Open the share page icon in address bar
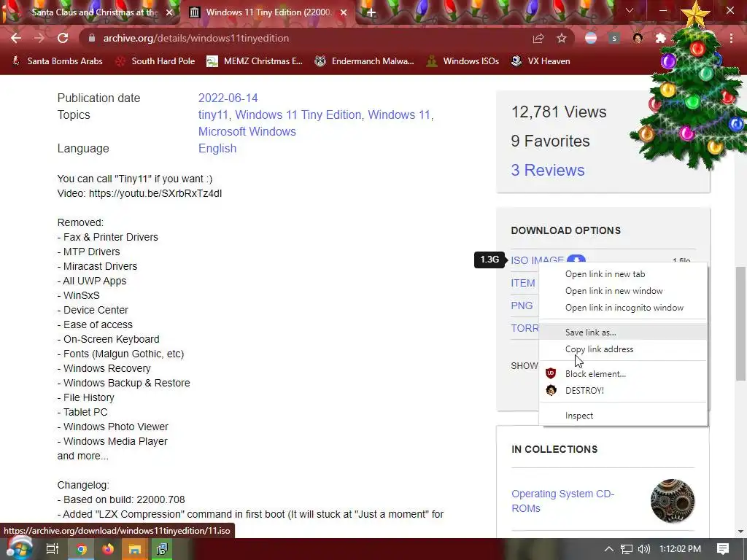 [538, 38]
